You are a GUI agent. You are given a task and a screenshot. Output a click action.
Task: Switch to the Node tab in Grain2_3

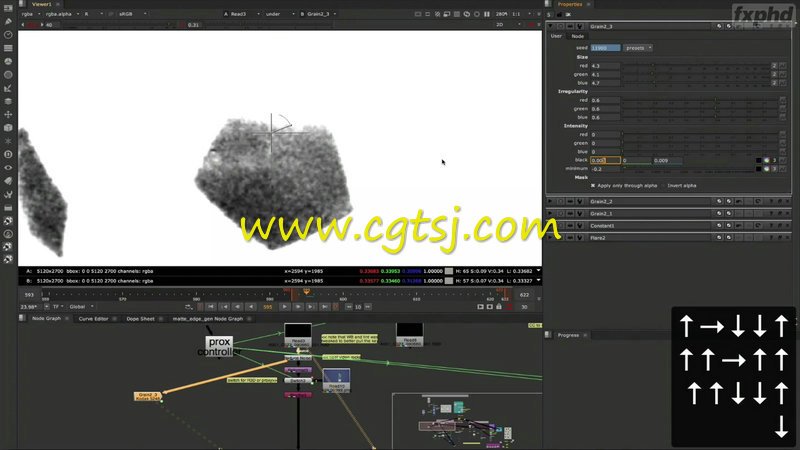tap(578, 36)
